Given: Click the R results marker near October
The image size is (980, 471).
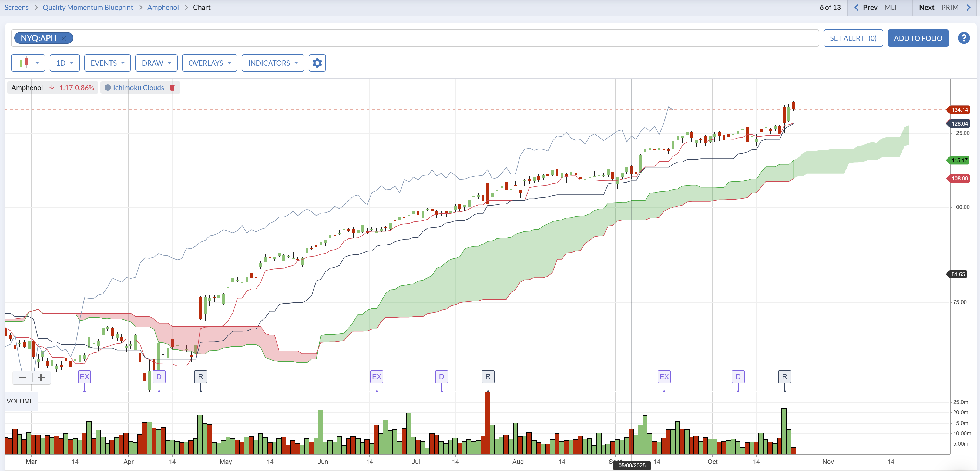Looking at the screenshot, I should click(784, 377).
